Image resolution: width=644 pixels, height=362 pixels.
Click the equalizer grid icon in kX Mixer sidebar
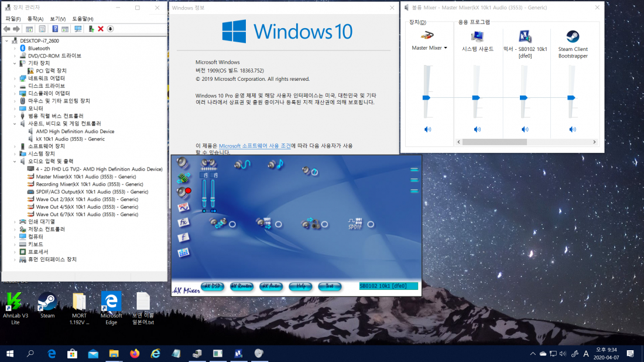pos(183,252)
